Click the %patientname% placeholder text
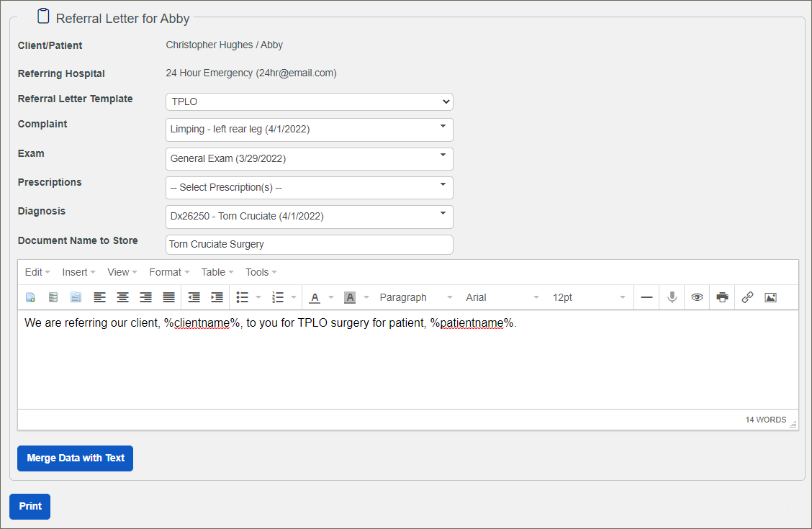 [x=472, y=323]
